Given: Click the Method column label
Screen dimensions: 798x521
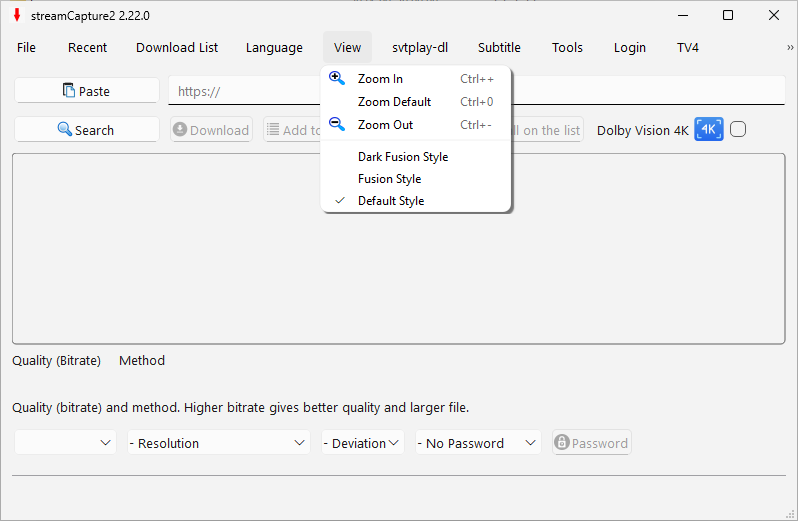Looking at the screenshot, I should [x=142, y=360].
